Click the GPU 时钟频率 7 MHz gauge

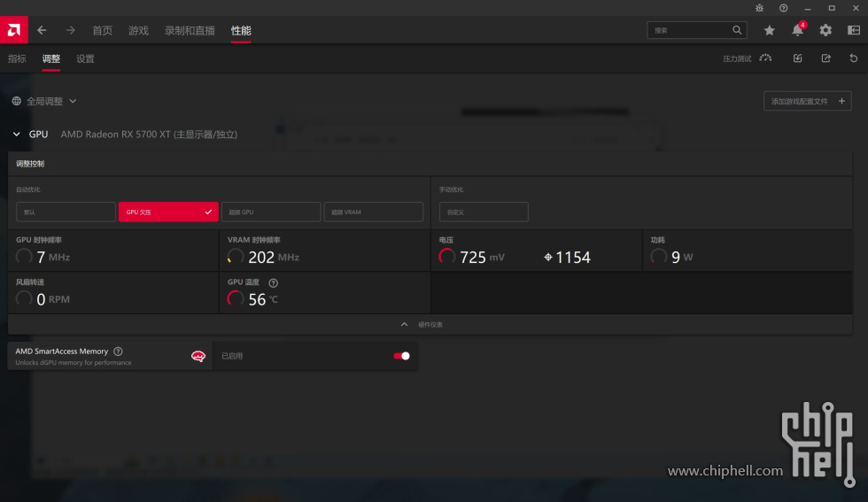pos(24,256)
